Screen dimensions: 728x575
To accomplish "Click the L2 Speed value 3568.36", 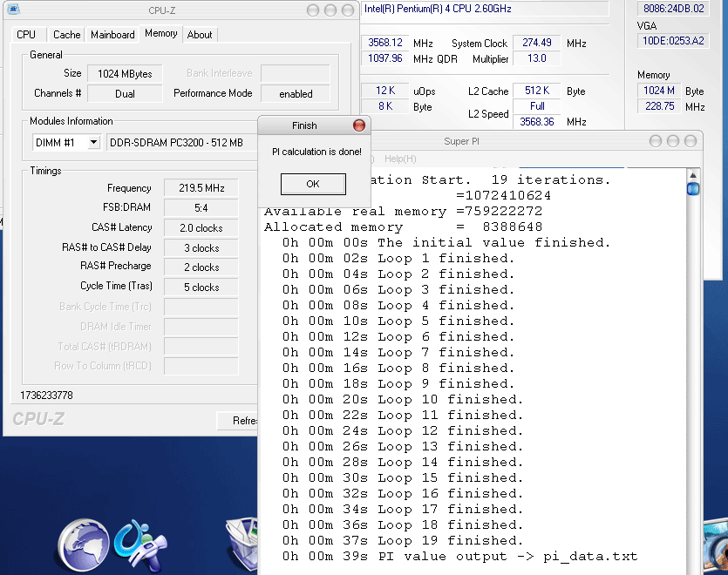I will pos(537,122).
